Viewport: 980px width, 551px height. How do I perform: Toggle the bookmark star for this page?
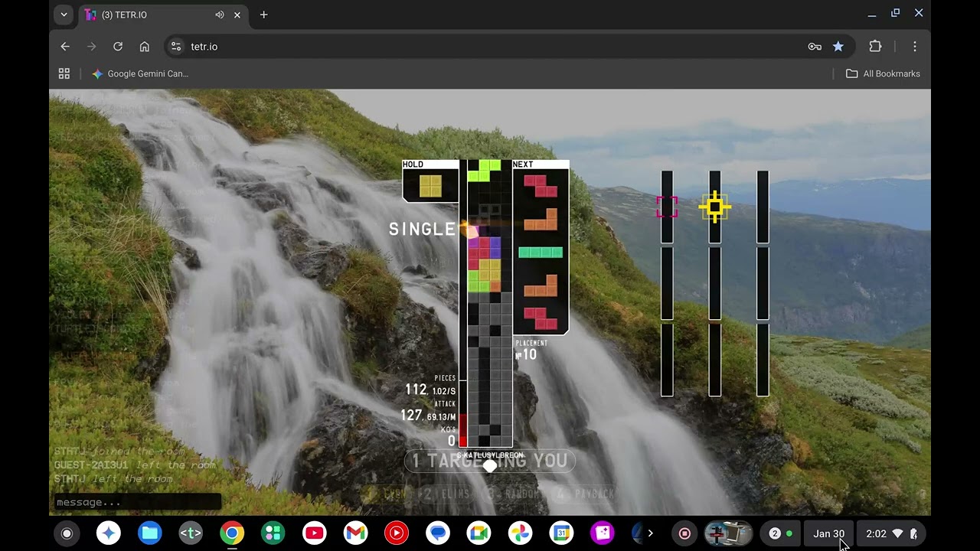point(838,47)
